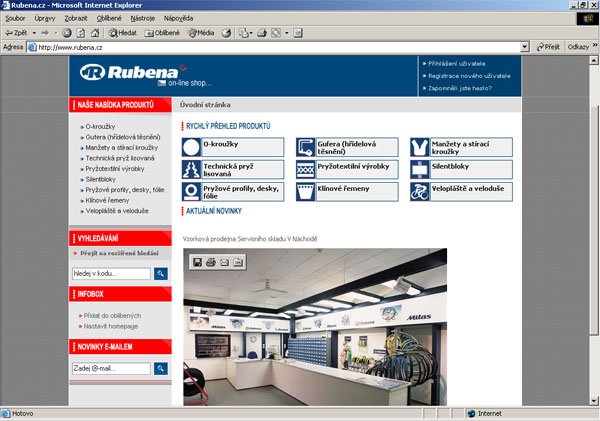600x421 pixels.
Task: Click the Velopláště a veloduše cyclist icon
Action: [x=420, y=191]
